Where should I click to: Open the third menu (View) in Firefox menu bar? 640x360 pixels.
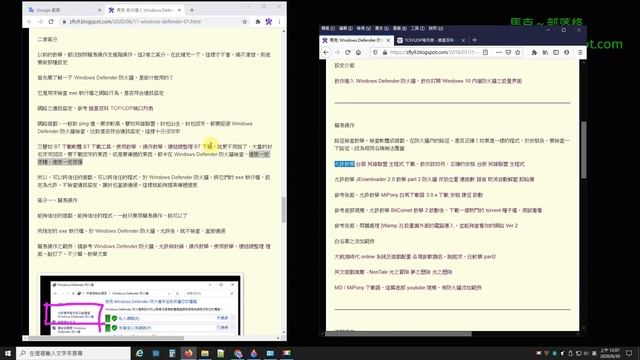[364, 28]
